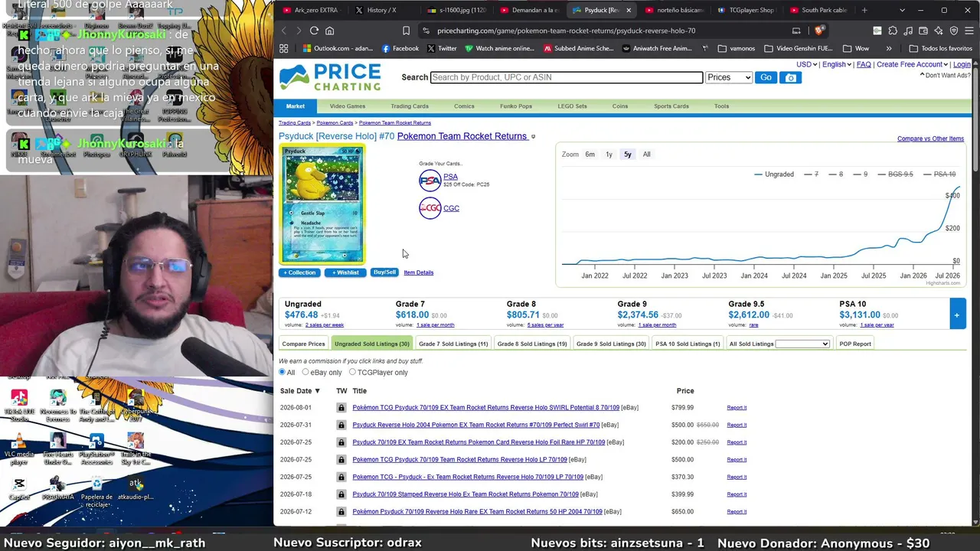Viewport: 980px width, 551px height.
Task: Go to the browser home page icon
Action: (x=330, y=31)
